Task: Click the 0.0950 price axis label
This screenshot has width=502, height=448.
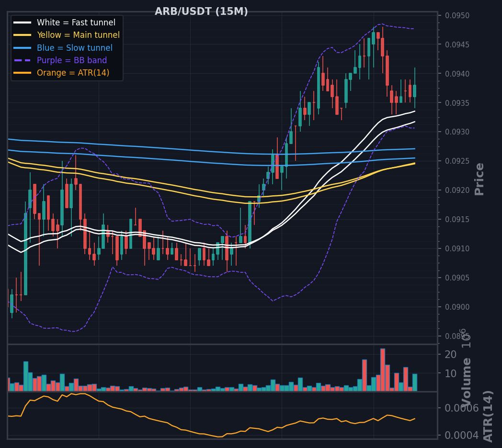Action: click(457, 15)
